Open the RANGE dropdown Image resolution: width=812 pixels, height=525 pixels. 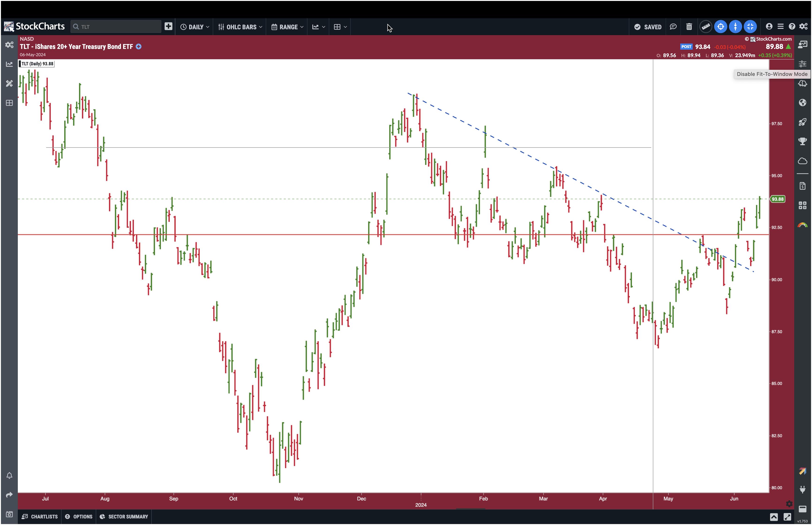point(287,27)
